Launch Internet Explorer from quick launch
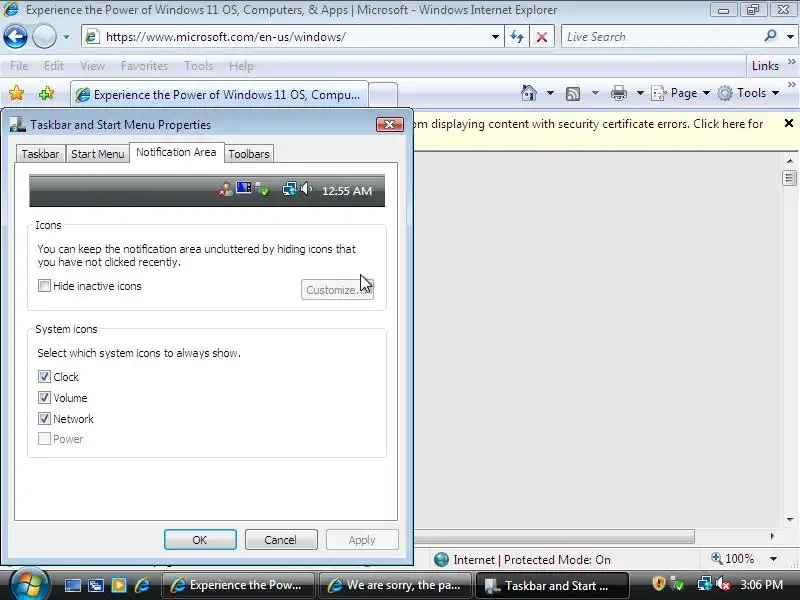Image resolution: width=800 pixels, height=600 pixels. [x=142, y=586]
